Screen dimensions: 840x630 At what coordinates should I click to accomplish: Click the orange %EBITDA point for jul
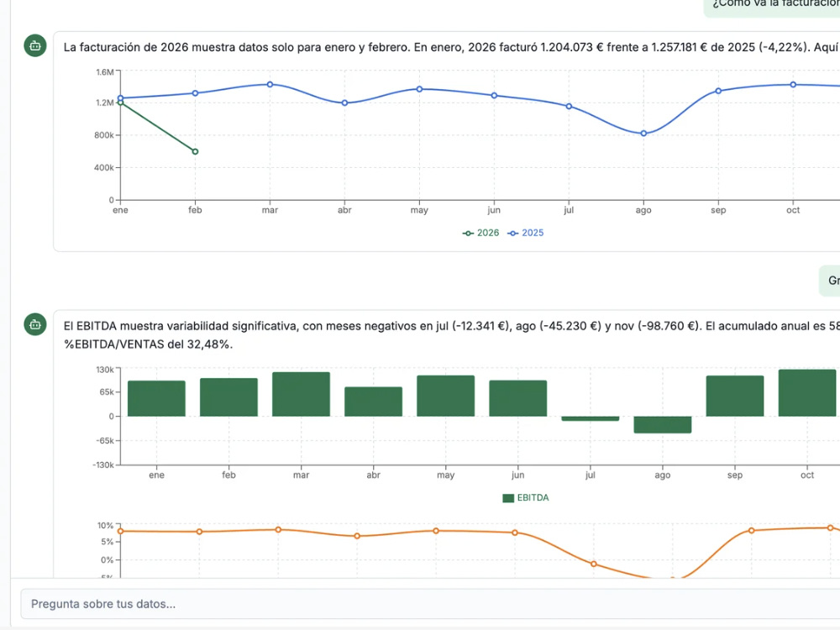click(594, 564)
